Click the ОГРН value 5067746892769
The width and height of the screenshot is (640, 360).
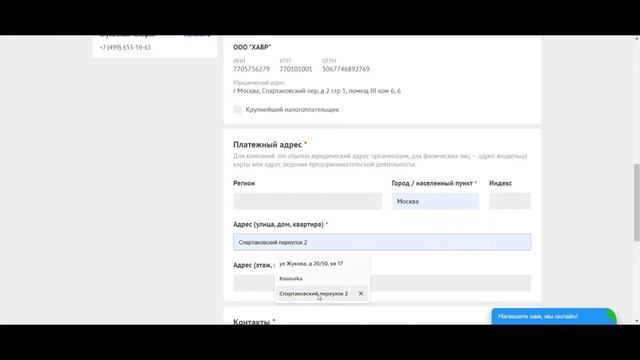coord(346,69)
